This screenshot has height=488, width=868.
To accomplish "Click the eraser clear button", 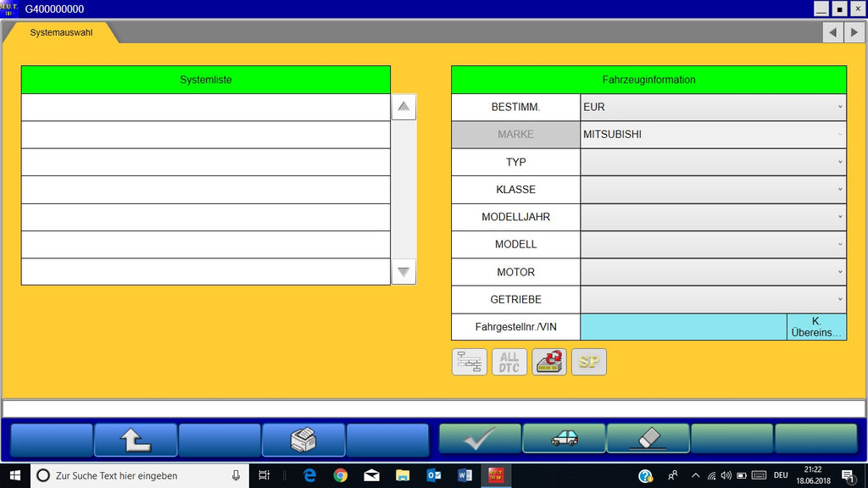I will point(648,440).
